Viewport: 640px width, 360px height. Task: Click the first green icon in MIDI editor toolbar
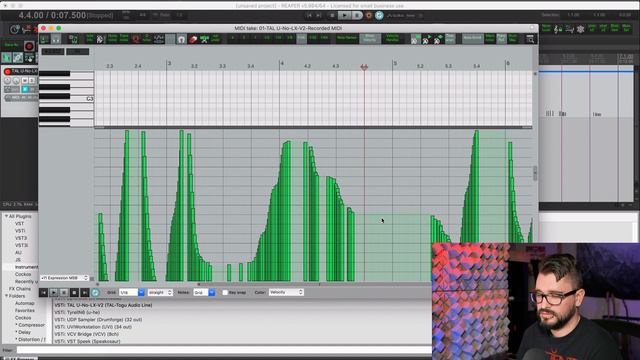pos(44,39)
